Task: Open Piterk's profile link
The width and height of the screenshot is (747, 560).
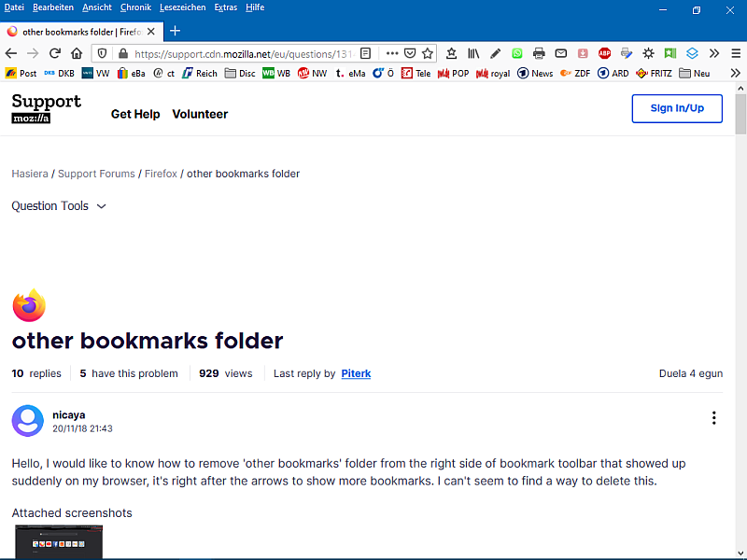Action: [x=356, y=373]
